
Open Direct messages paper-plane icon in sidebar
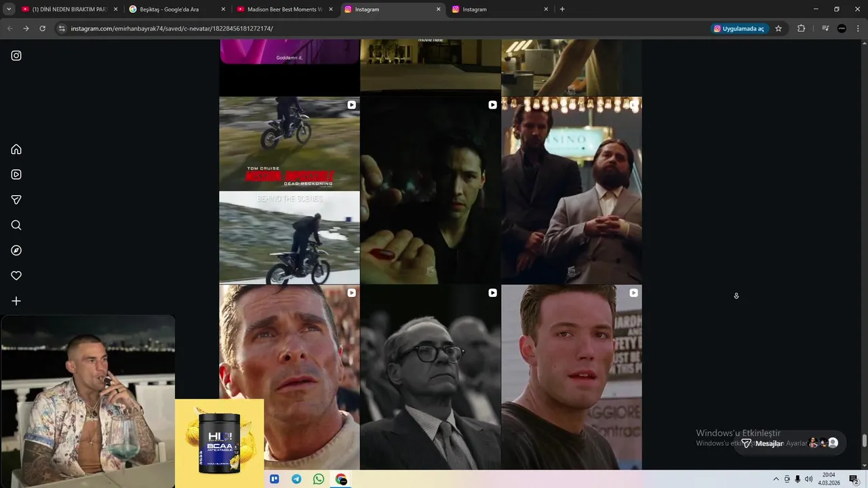(16, 200)
